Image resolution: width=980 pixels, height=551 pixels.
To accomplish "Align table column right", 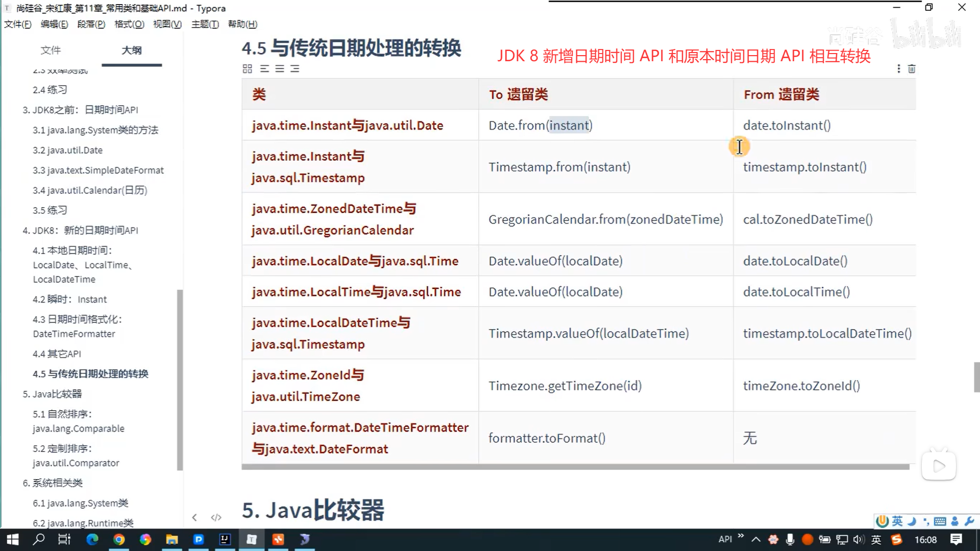I will pyautogui.click(x=295, y=69).
